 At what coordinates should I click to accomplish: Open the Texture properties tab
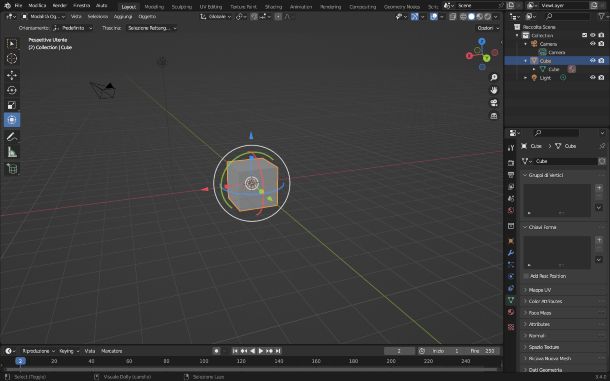(511, 327)
